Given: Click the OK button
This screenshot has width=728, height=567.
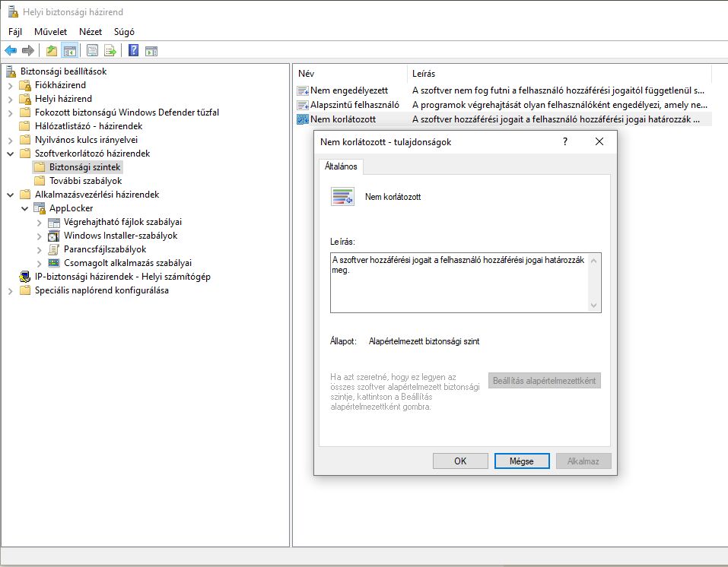Looking at the screenshot, I should [460, 461].
